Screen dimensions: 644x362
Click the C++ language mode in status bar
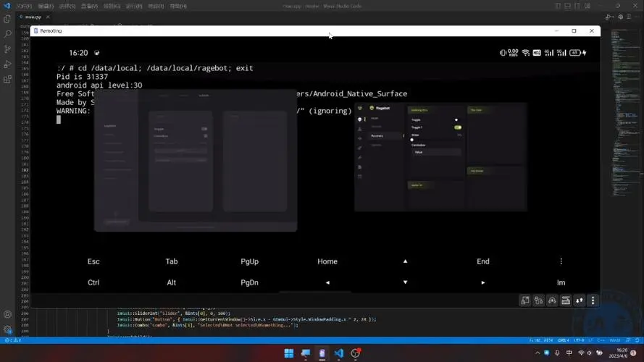601,340
